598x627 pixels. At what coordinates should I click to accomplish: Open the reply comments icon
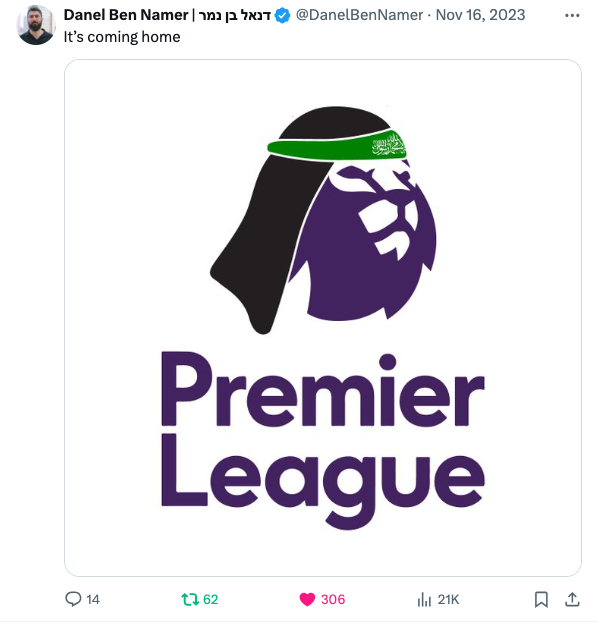[x=73, y=599]
